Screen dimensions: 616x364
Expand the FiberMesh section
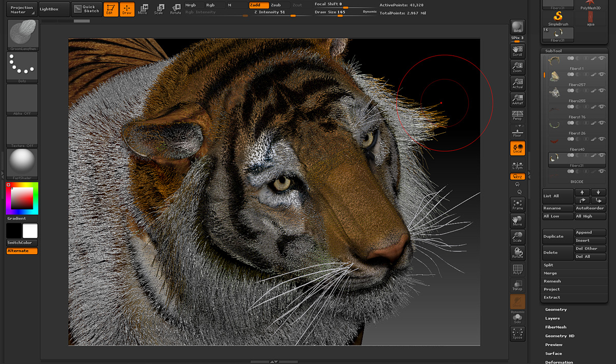point(556,327)
